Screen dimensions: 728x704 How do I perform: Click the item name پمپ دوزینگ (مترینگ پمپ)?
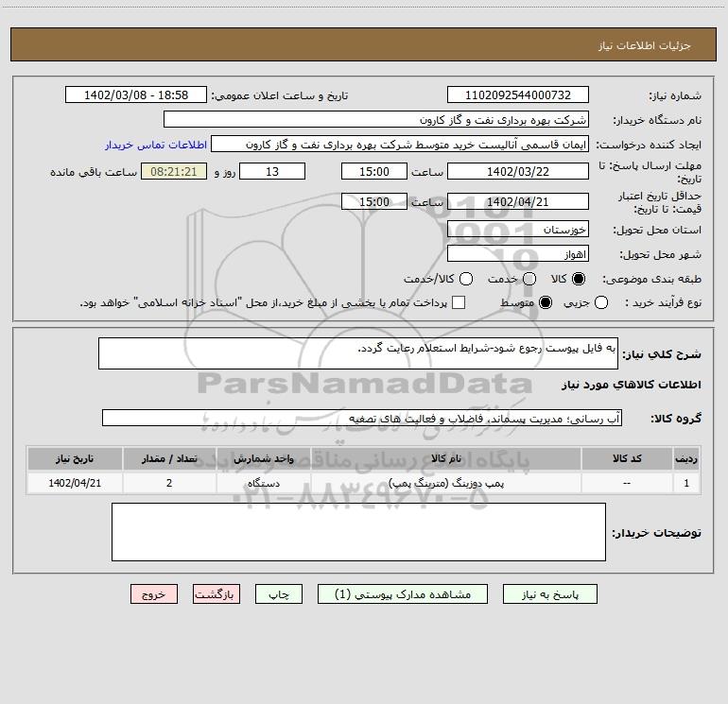click(x=445, y=483)
